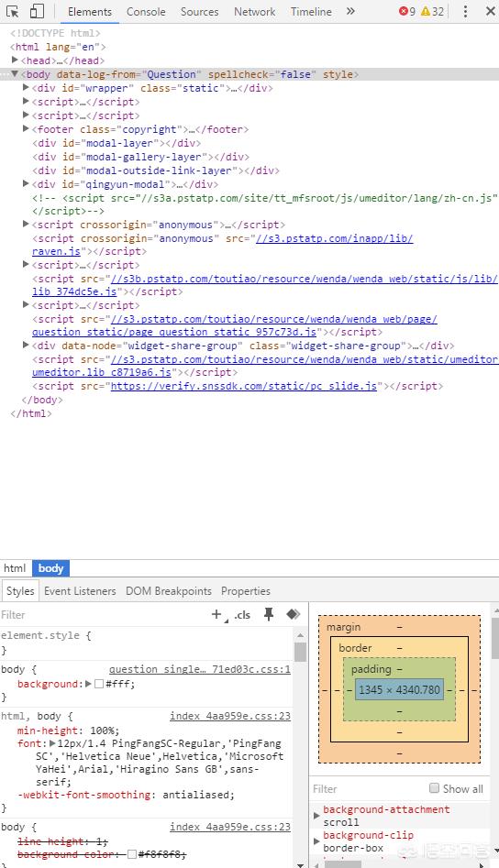The width and height of the screenshot is (499, 868).
Task: Expand computed background-clip property
Action: 316,841
